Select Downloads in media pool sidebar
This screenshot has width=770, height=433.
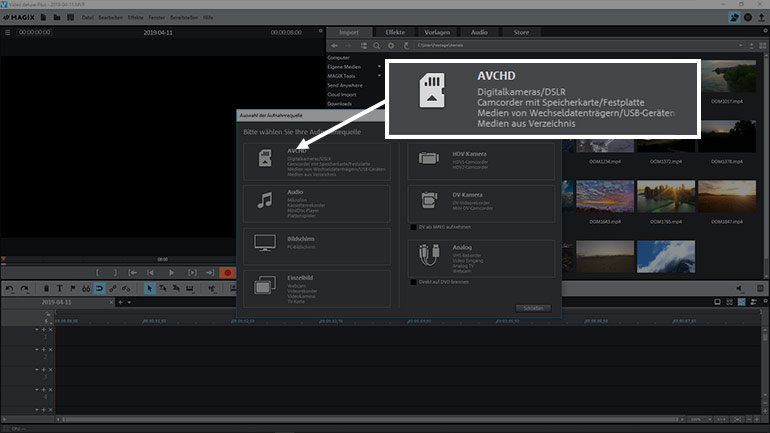(x=340, y=104)
